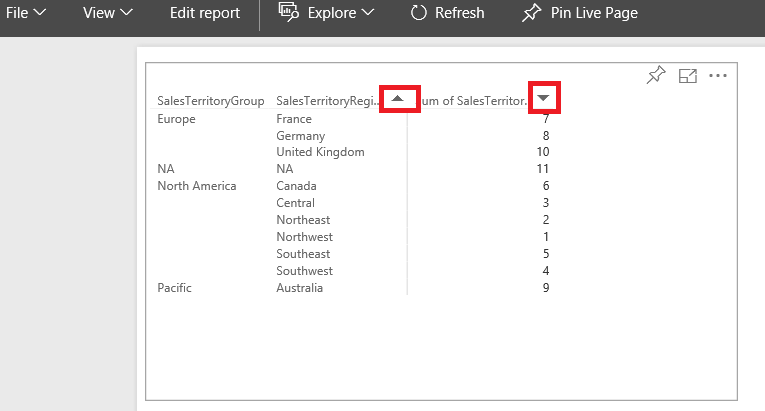
Task: Select the Southeast region cell
Action: (x=303, y=254)
